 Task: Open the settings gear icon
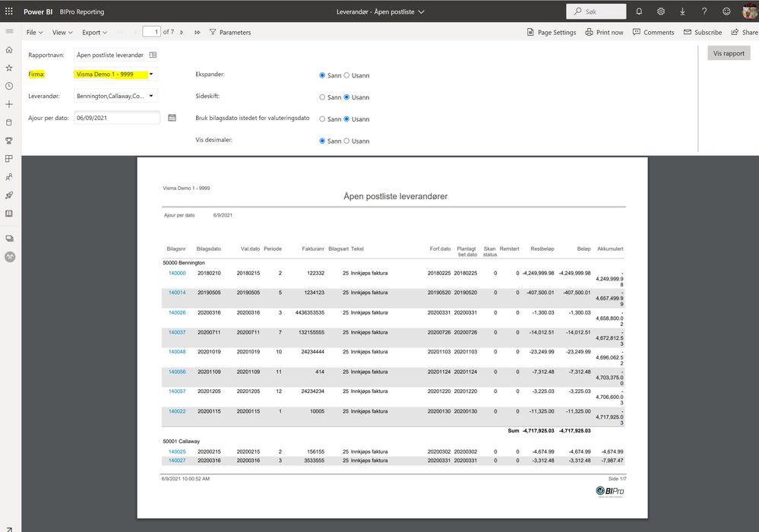661,11
